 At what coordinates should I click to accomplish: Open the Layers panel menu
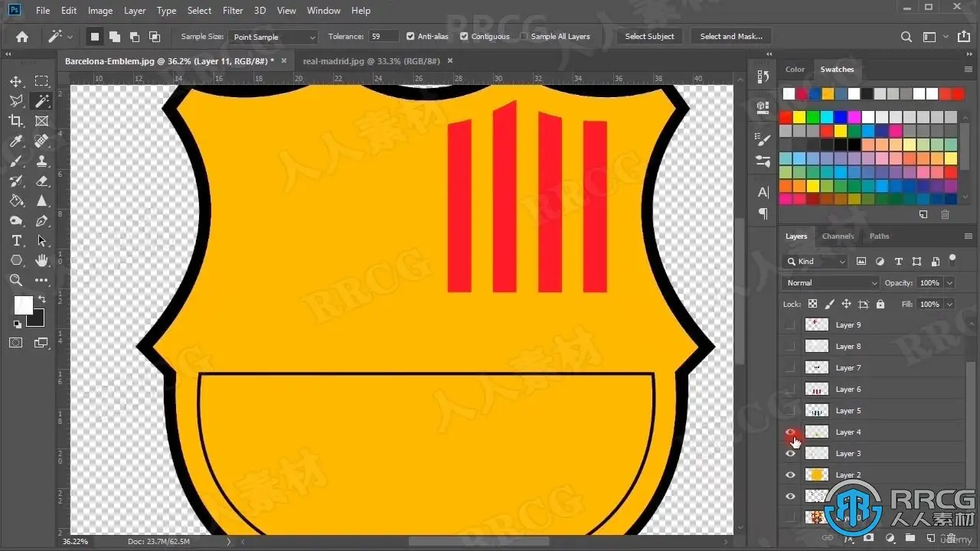click(x=969, y=236)
